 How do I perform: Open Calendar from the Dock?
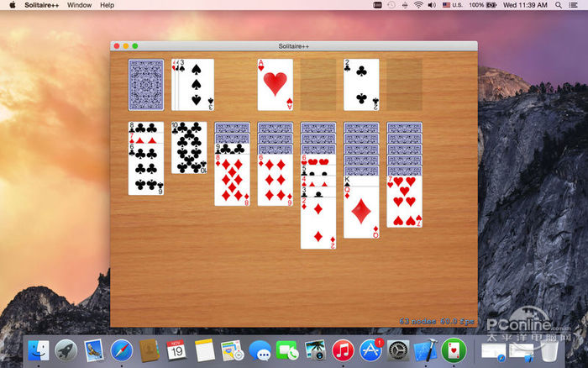tap(176, 350)
